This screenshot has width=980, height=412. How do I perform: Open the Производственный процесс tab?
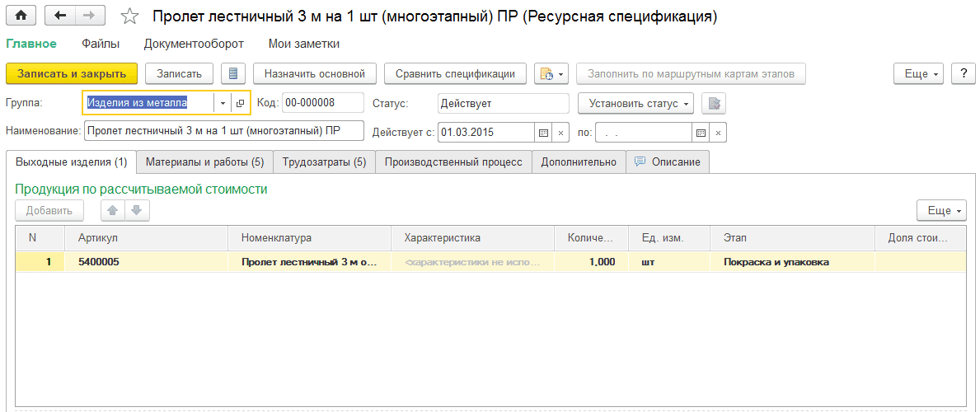pyautogui.click(x=453, y=162)
